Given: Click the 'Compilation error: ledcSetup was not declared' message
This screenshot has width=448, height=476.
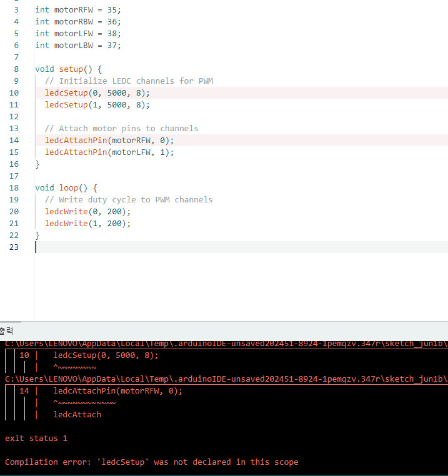Looking at the screenshot, I should [x=152, y=462].
